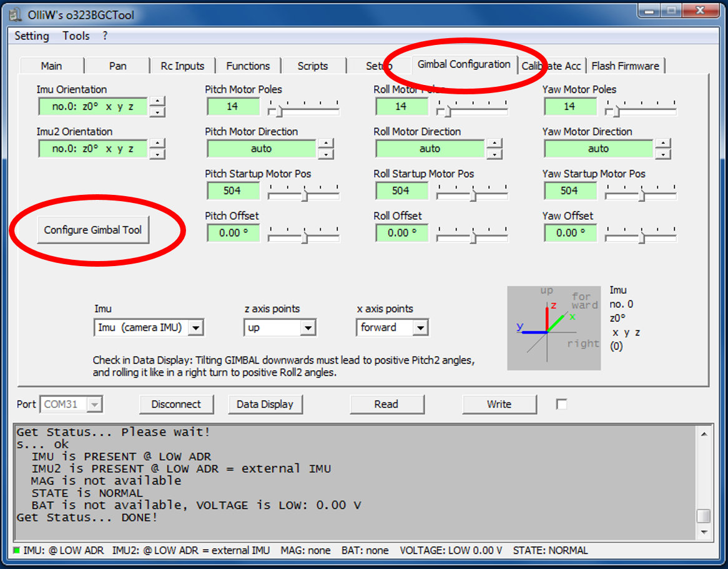This screenshot has width=728, height=569.
Task: Increase Pitch Motor Direction with up arrow
Action: click(325, 144)
